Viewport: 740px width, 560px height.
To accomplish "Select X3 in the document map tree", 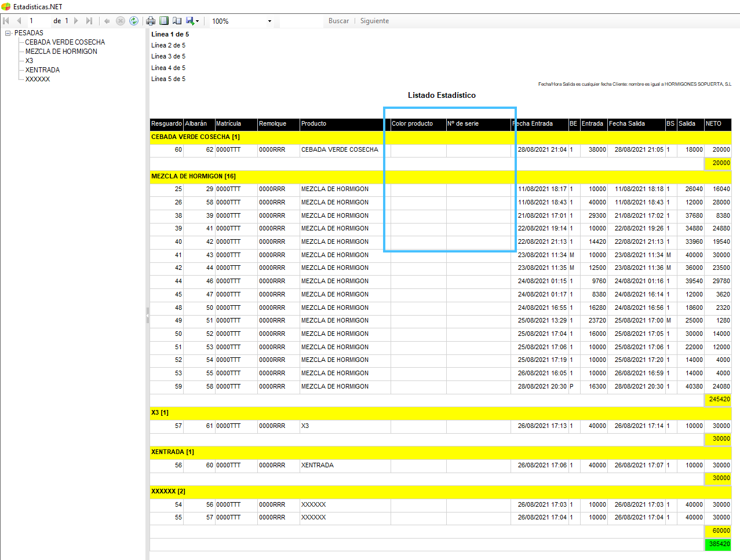I will coord(29,61).
